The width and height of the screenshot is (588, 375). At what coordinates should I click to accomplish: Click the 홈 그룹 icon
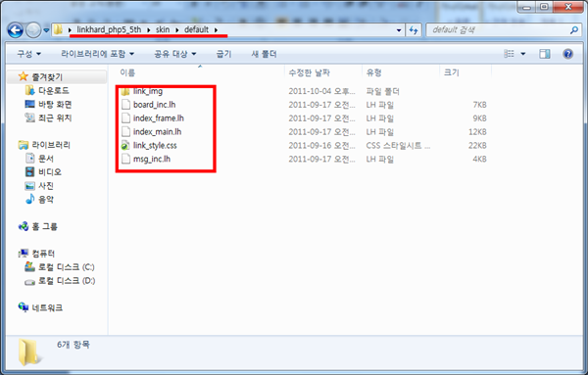click(24, 226)
